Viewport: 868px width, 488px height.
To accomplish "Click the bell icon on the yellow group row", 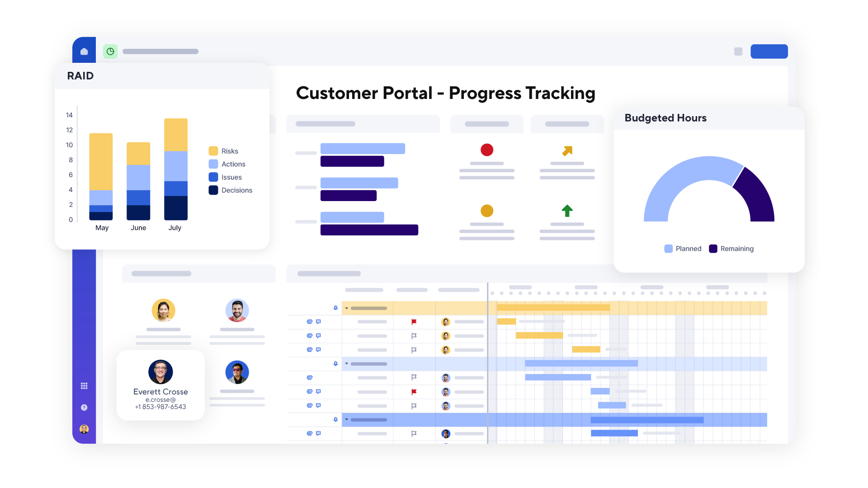I will 335,308.
